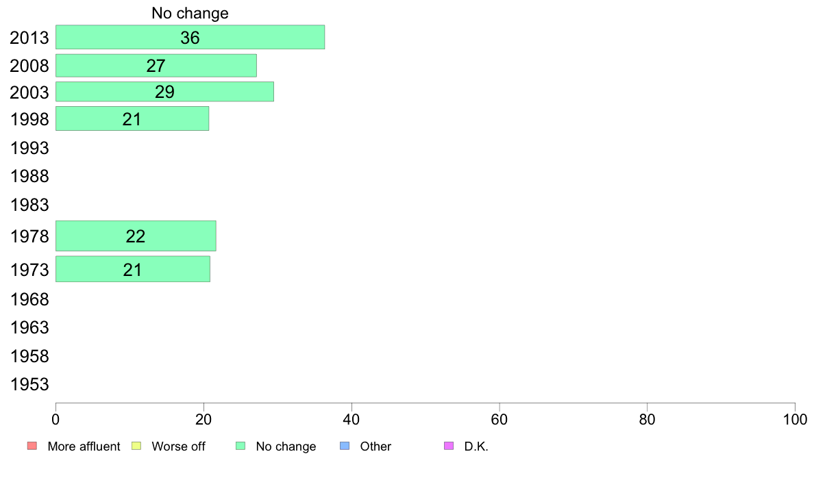Click the 1998 bar showing 21
The width and height of the screenshot is (814, 504).
(132, 119)
